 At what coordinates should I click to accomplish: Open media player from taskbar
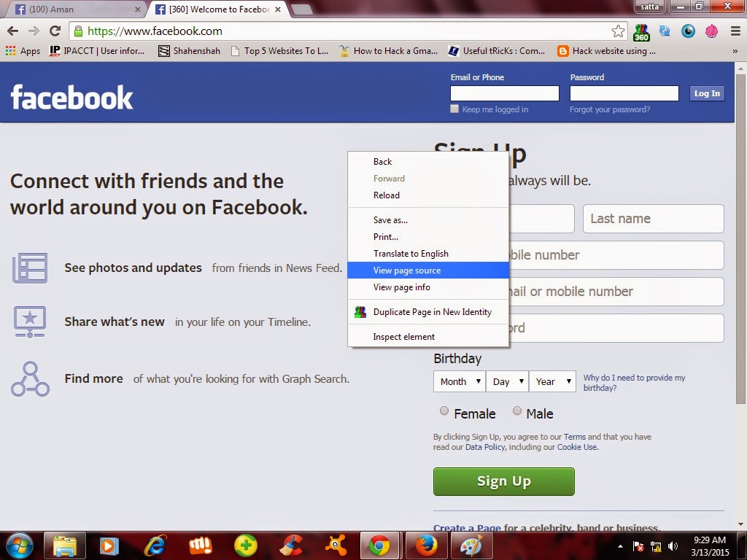[109, 545]
